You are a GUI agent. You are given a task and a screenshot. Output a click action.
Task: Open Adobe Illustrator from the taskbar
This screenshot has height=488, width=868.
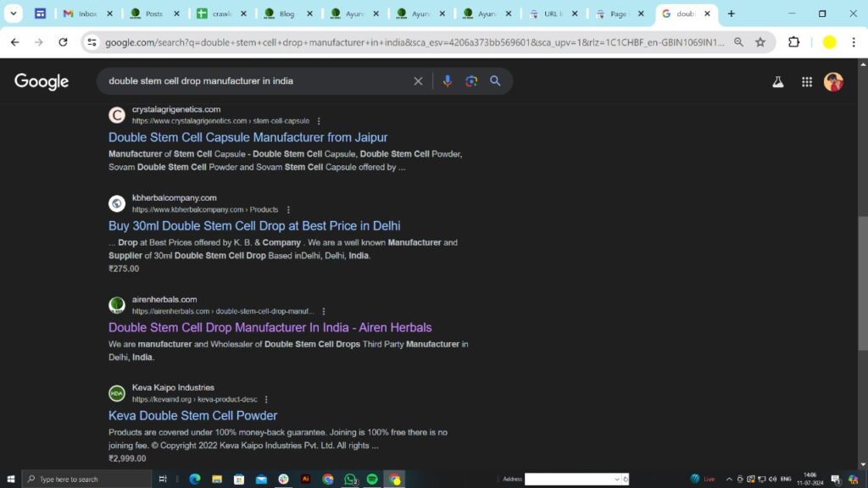305,480
